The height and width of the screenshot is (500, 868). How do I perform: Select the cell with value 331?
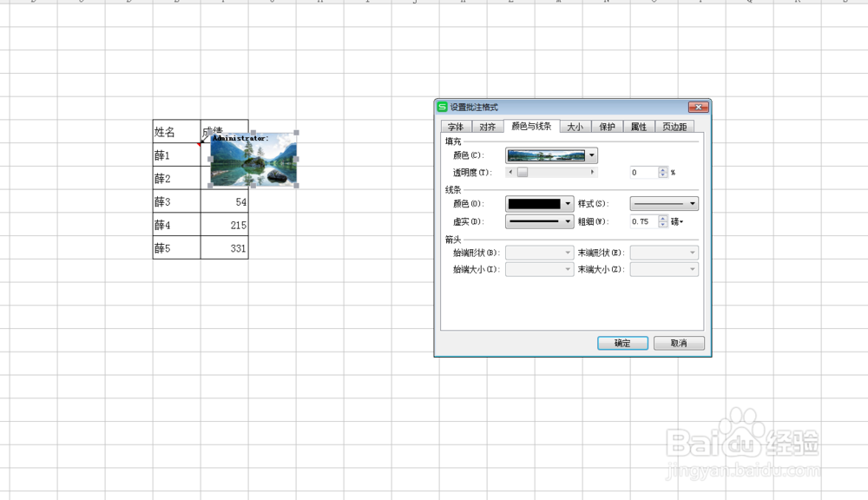click(x=224, y=248)
